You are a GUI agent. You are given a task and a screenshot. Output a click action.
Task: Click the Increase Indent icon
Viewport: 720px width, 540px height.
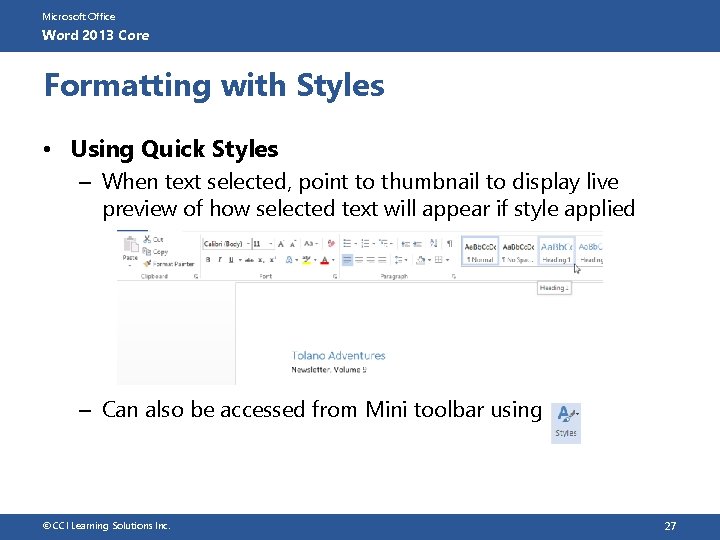(x=417, y=244)
